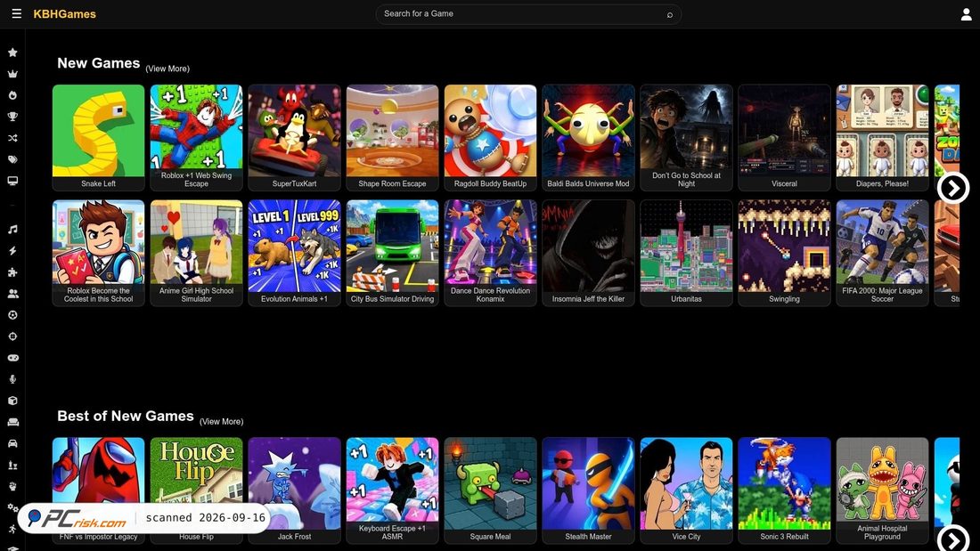980x551 pixels.
Task: Open Don't Go to School at Night
Action: 686,137
